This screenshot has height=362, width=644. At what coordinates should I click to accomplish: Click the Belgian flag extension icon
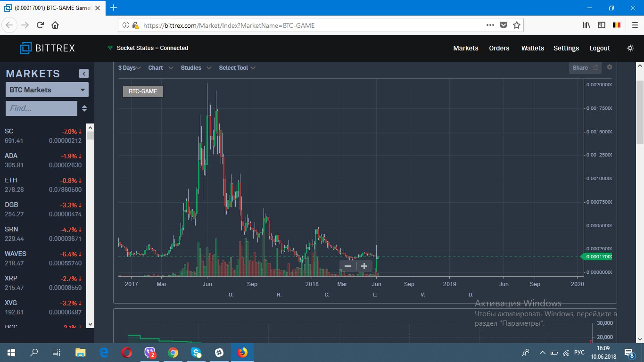[x=616, y=25]
